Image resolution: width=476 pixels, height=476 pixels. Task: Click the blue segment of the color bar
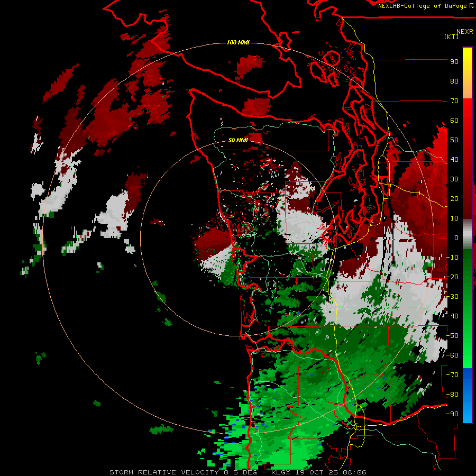467,396
